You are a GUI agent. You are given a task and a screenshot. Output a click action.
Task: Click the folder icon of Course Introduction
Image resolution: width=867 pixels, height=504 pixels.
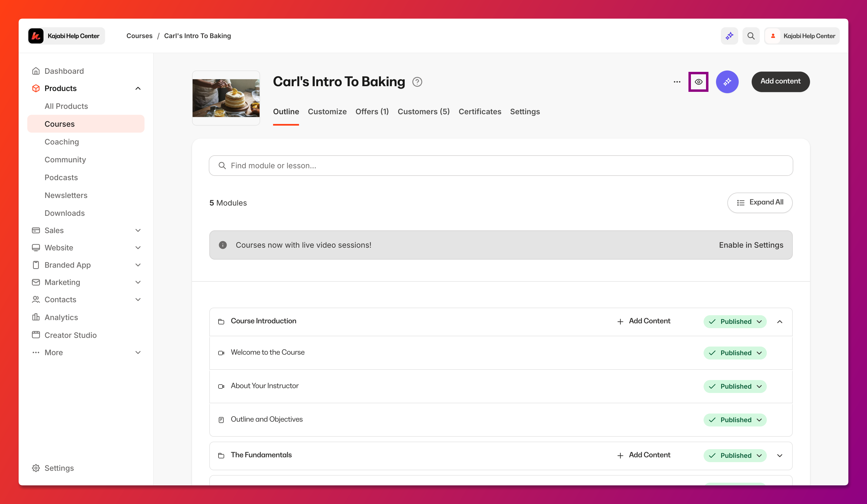click(x=221, y=322)
